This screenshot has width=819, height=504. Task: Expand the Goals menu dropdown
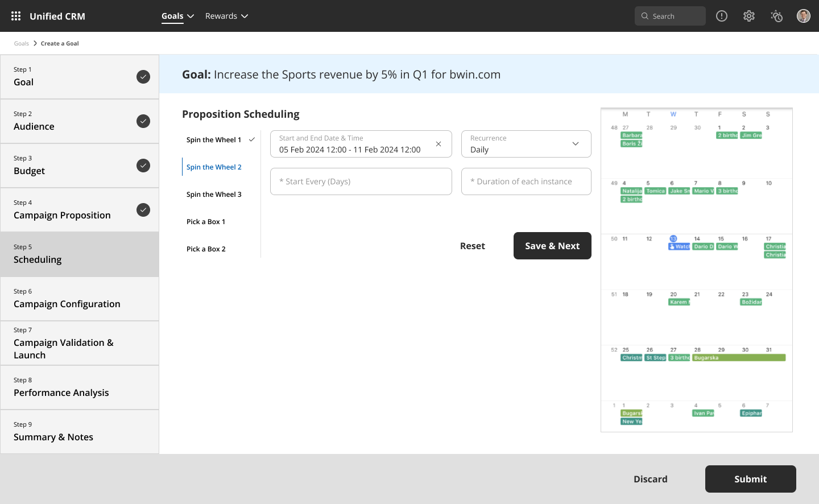pyautogui.click(x=177, y=16)
